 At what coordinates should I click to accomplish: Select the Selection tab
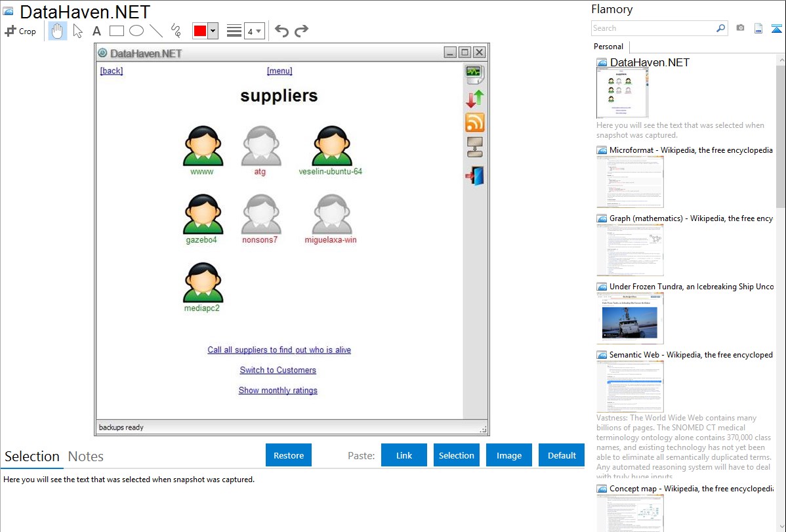pos(32,457)
